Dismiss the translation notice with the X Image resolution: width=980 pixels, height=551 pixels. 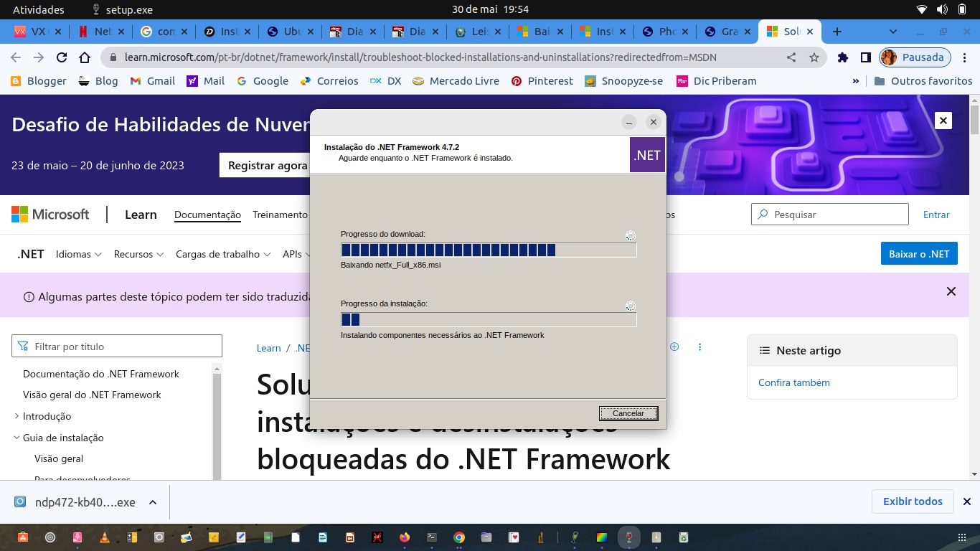951,291
